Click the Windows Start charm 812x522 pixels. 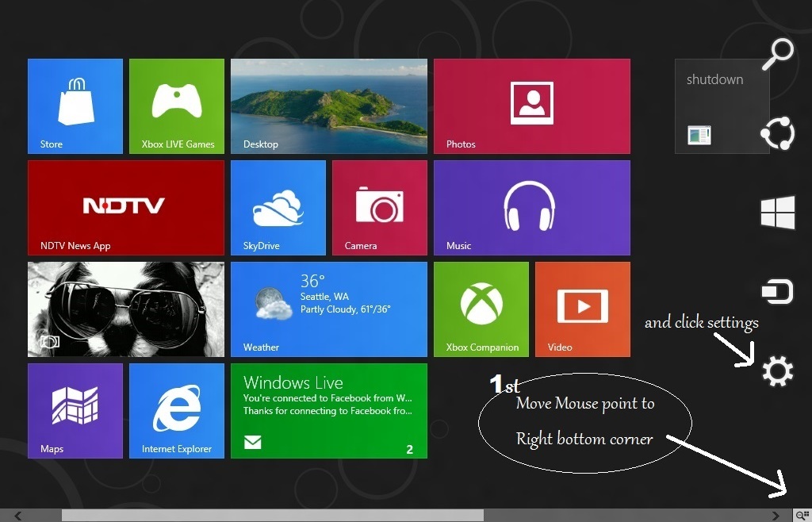[x=778, y=212]
